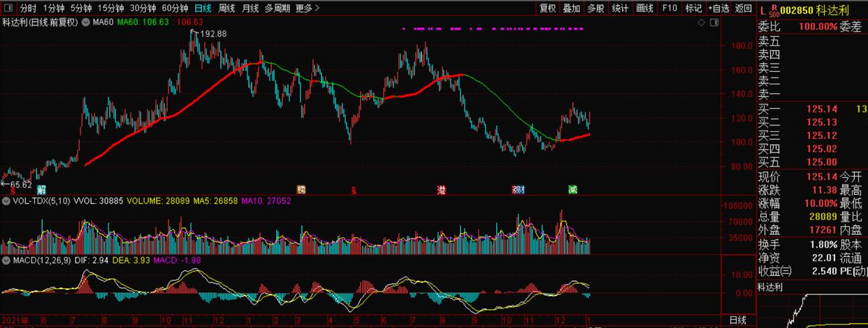Open the 复权 adjustment options
Image resolution: width=868 pixels, height=328 pixels.
pos(548,9)
